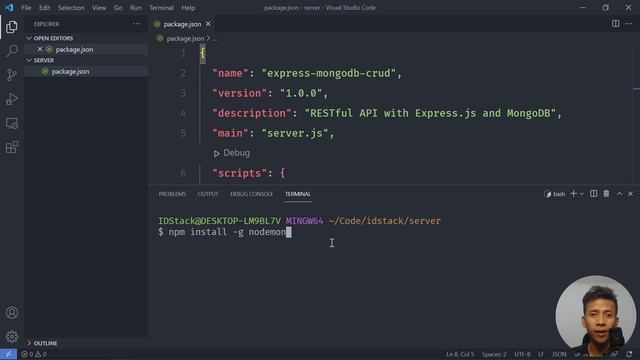Open the Go menu

coord(118,8)
